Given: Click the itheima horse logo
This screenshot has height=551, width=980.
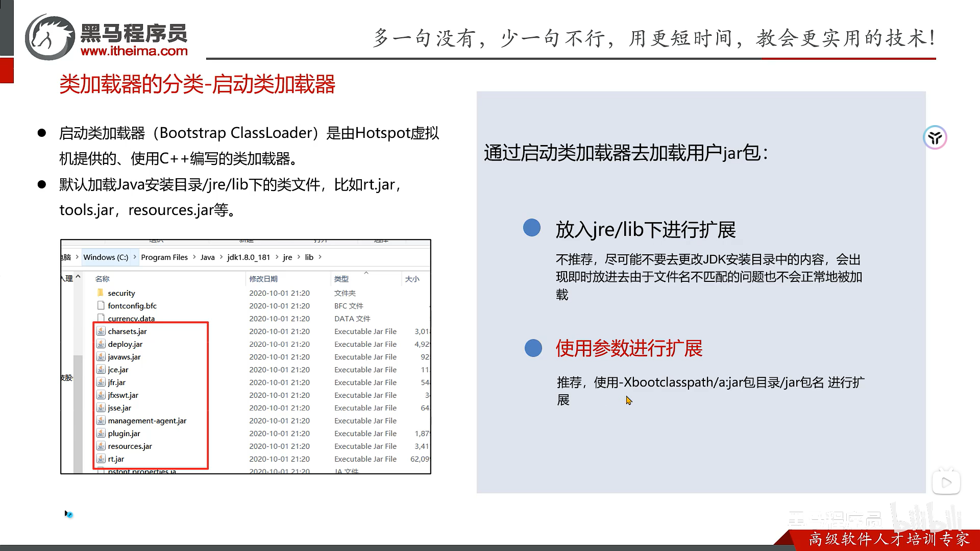Looking at the screenshot, I should coord(50,37).
